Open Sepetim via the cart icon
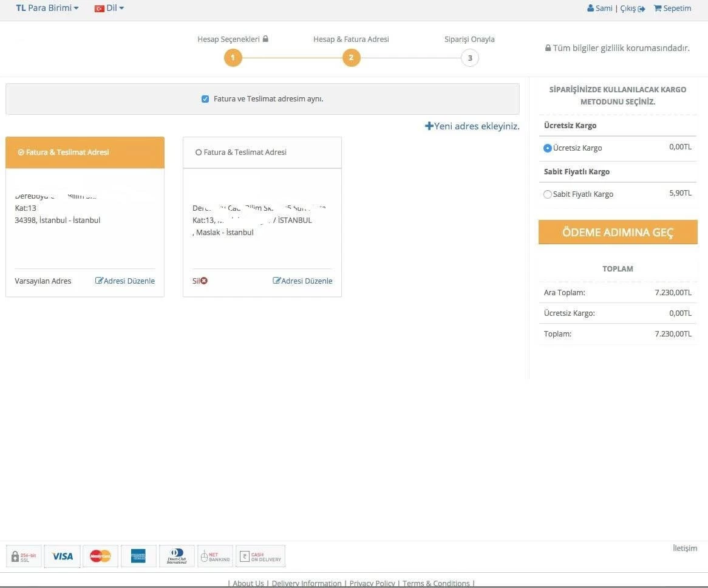This screenshot has width=708, height=588. pos(672,8)
